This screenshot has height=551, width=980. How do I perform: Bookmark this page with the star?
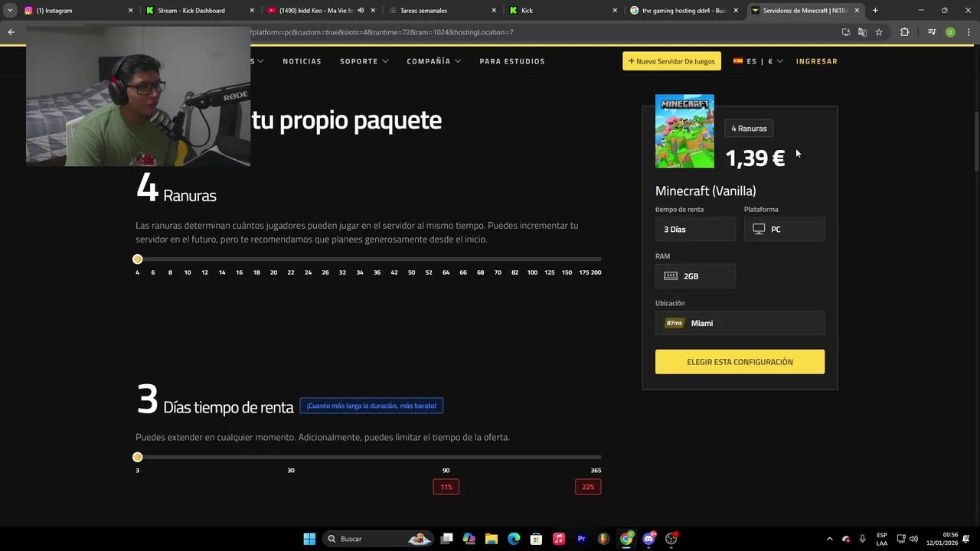click(x=879, y=32)
